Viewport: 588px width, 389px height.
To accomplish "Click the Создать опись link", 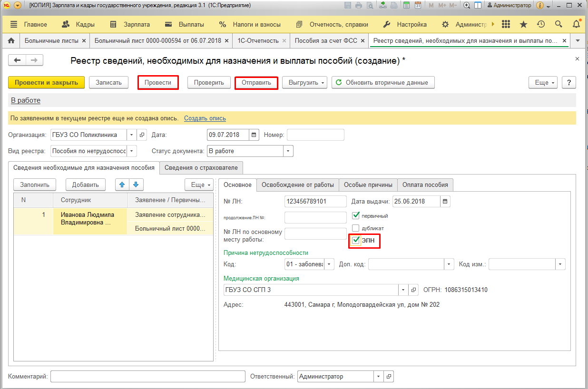I will [x=205, y=118].
